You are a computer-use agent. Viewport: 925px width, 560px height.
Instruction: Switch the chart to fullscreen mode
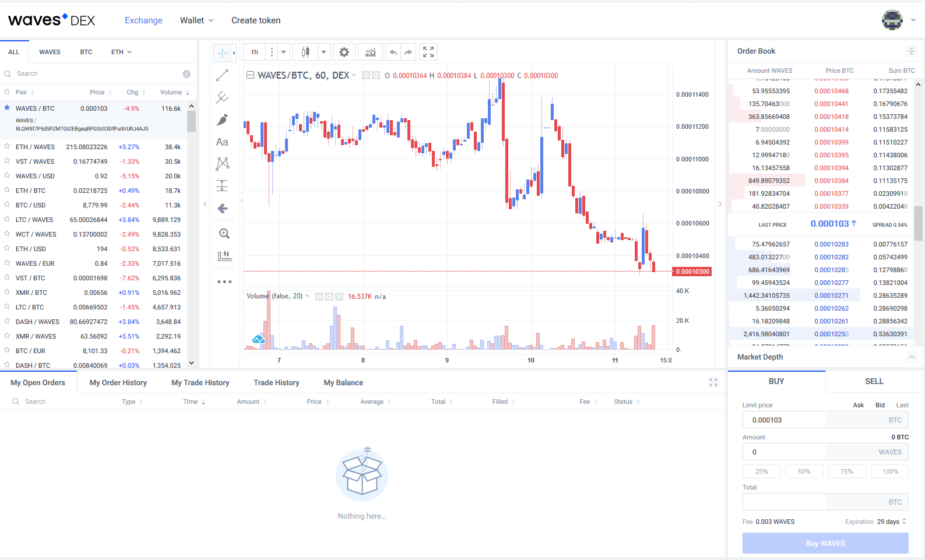(428, 52)
